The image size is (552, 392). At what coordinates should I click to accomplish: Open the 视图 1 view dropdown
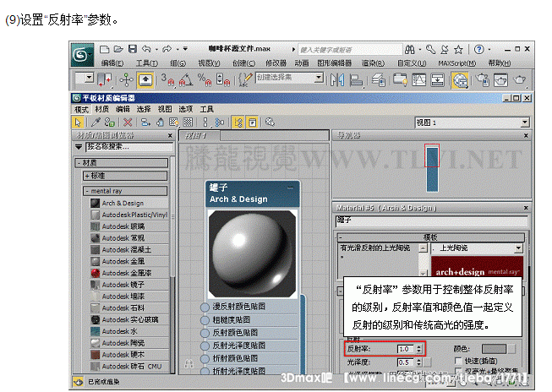pyautogui.click(x=525, y=122)
